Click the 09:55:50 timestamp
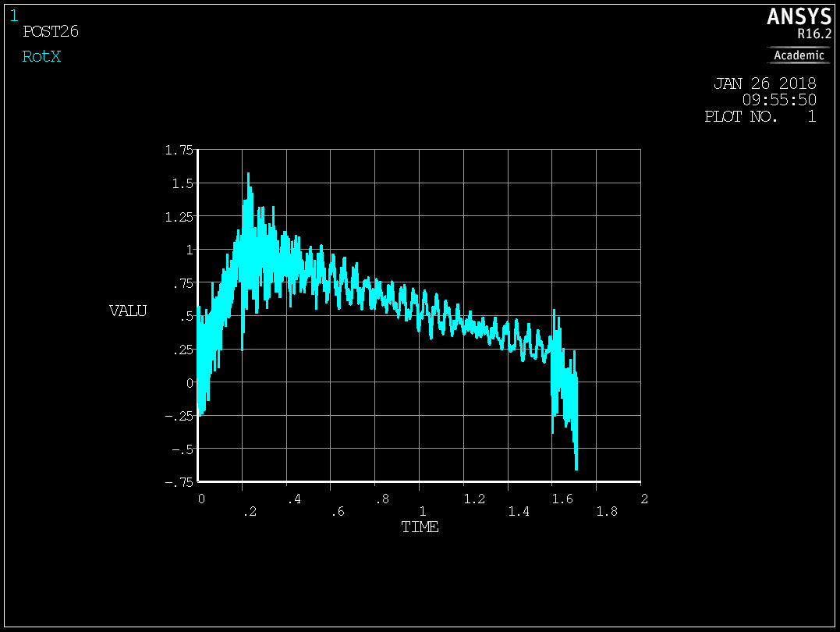Image resolution: width=840 pixels, height=632 pixels. 778,100
